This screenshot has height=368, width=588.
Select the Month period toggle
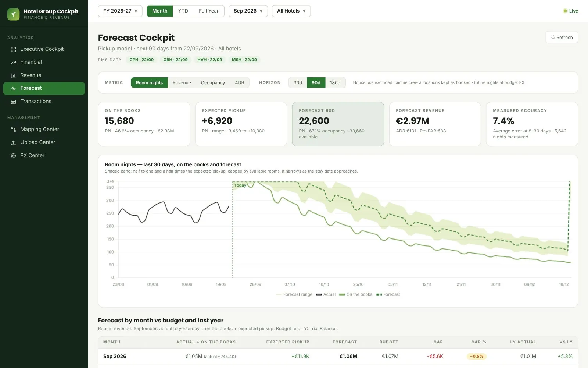160,11
